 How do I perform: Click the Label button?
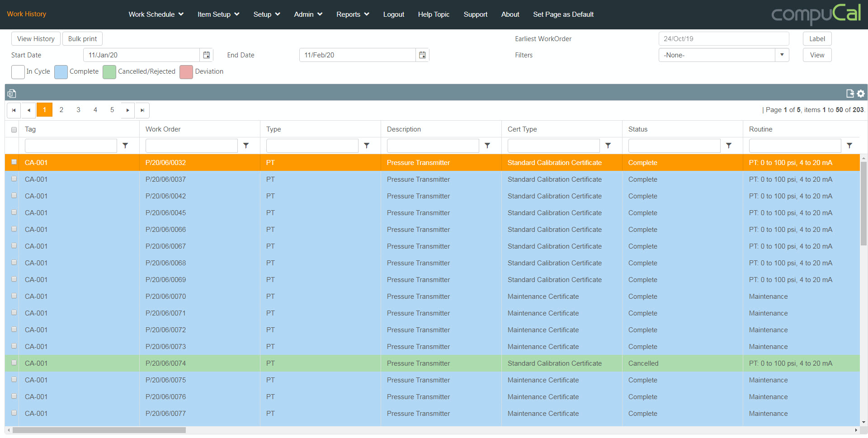click(817, 39)
